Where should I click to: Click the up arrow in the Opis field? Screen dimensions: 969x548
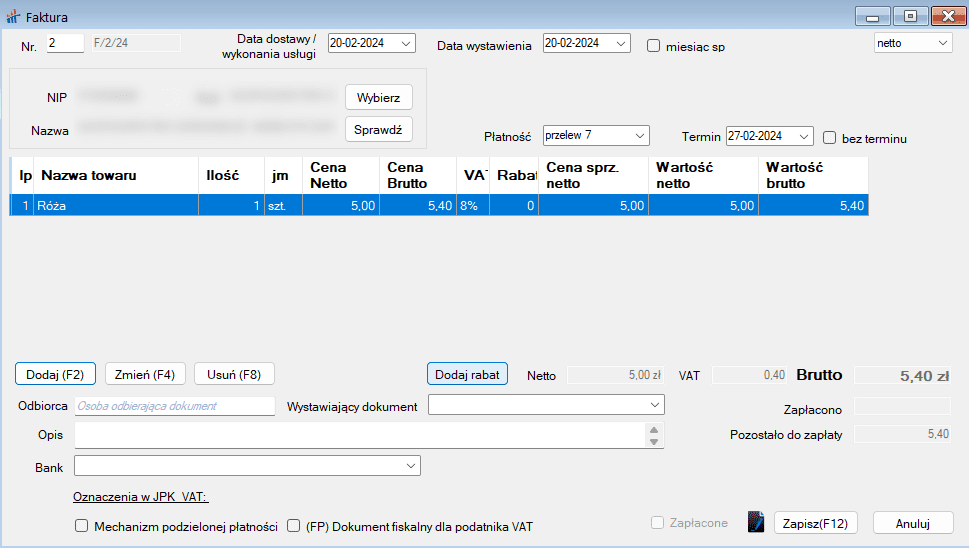pos(654,429)
